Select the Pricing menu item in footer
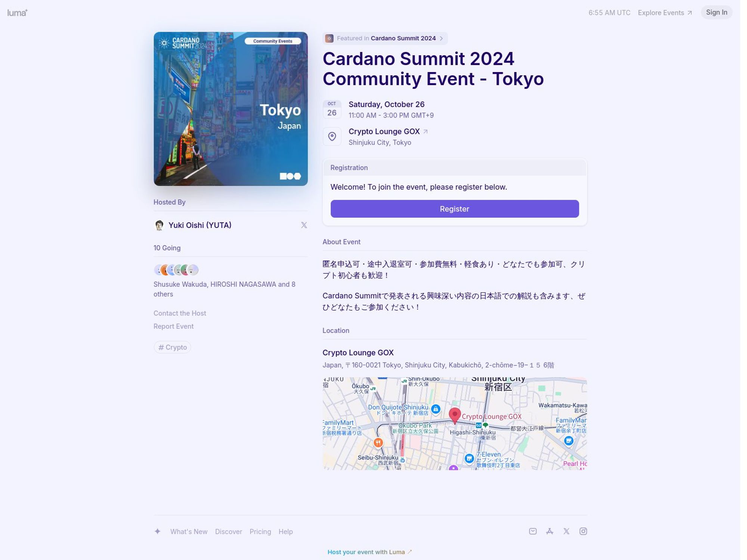 260,531
